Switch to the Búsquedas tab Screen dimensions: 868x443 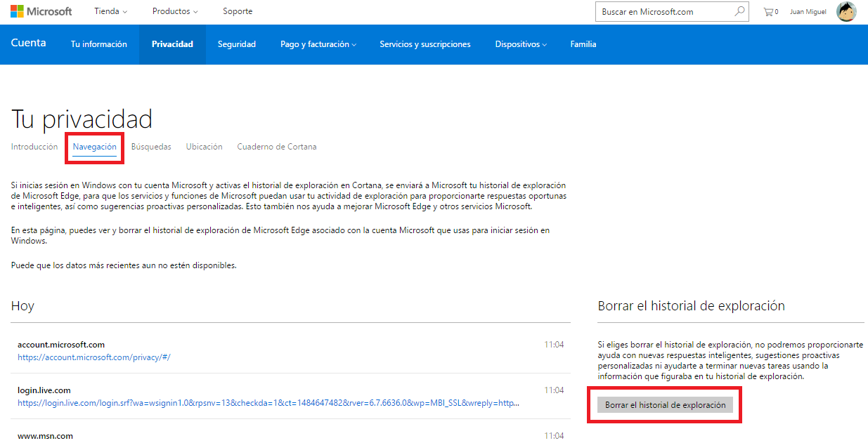pos(151,147)
